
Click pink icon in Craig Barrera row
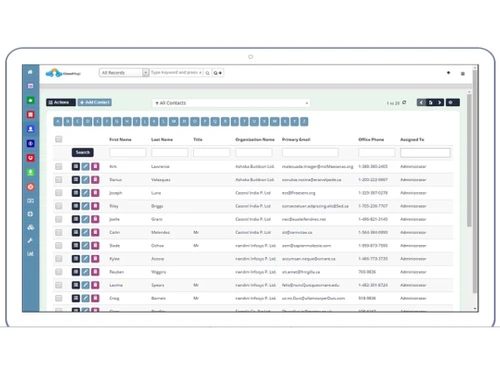[95, 298]
